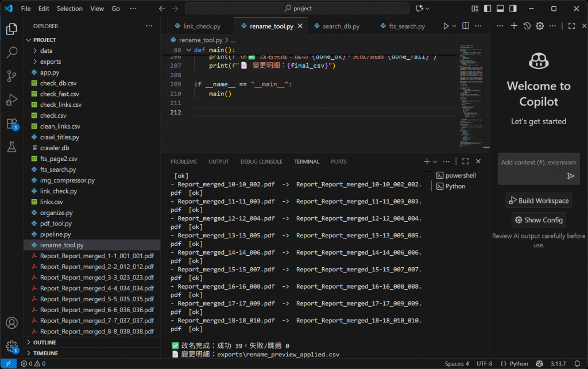Open the Manage gear icon
The height and width of the screenshot is (369, 588).
point(11,346)
